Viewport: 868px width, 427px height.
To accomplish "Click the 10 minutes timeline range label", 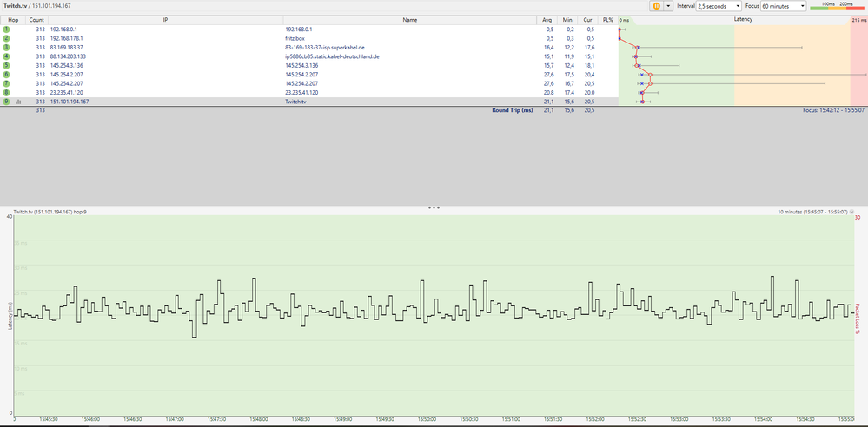I will coord(812,212).
